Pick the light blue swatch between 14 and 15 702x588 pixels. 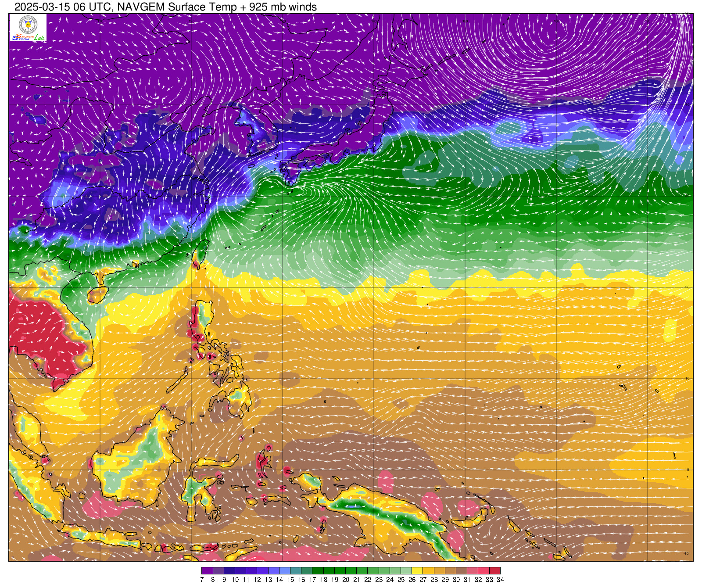coord(285,571)
